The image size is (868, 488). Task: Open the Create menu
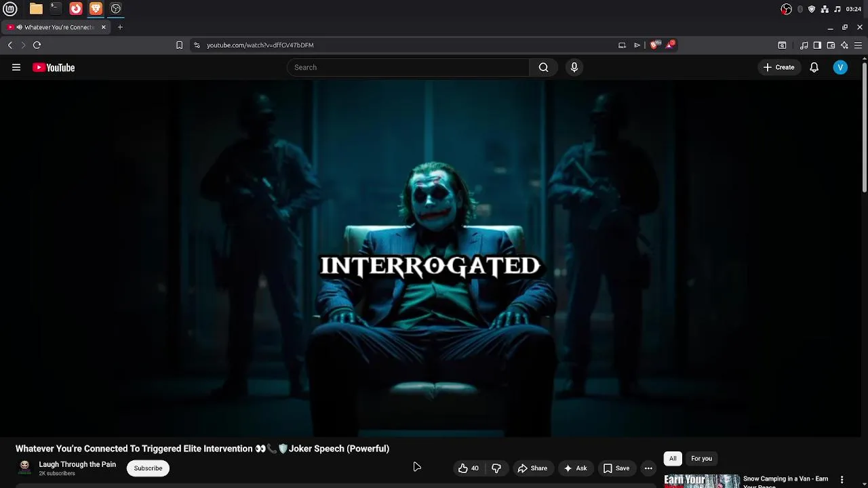(778, 67)
